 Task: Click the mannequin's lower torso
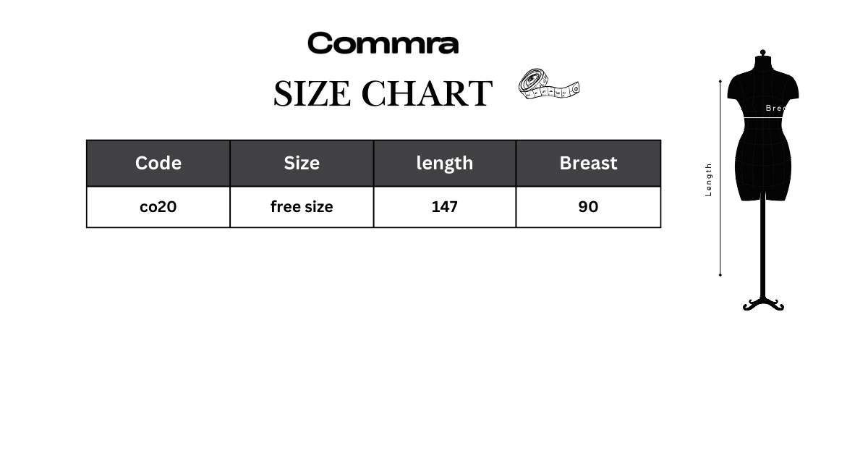763,170
